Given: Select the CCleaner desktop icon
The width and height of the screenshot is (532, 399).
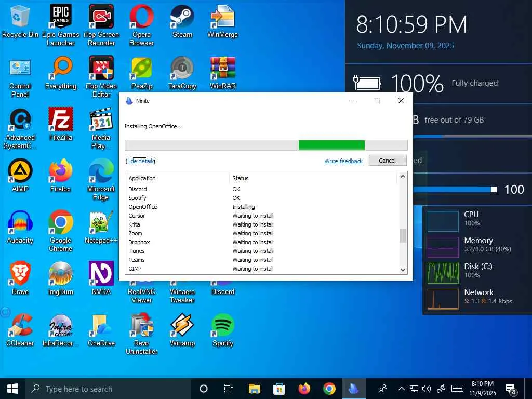Looking at the screenshot, I should tap(20, 330).
